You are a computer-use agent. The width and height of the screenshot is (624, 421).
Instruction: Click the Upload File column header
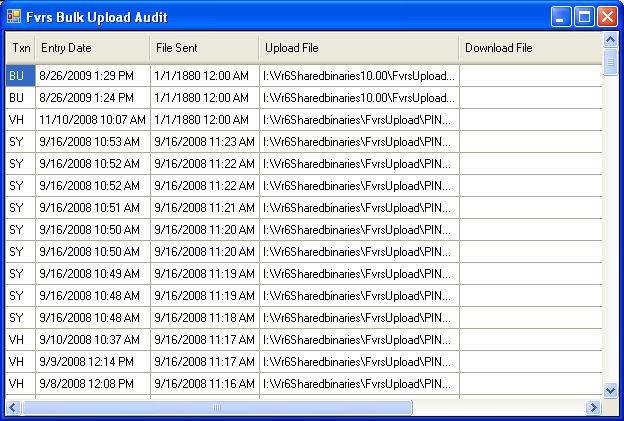pyautogui.click(x=359, y=48)
